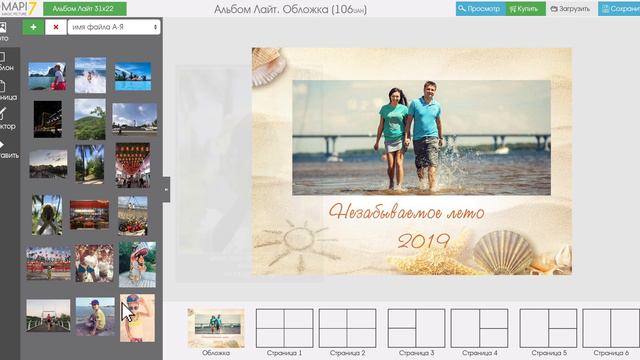Select the two children portrait thumbnail
This screenshot has height=360, width=640.
(x=94, y=263)
